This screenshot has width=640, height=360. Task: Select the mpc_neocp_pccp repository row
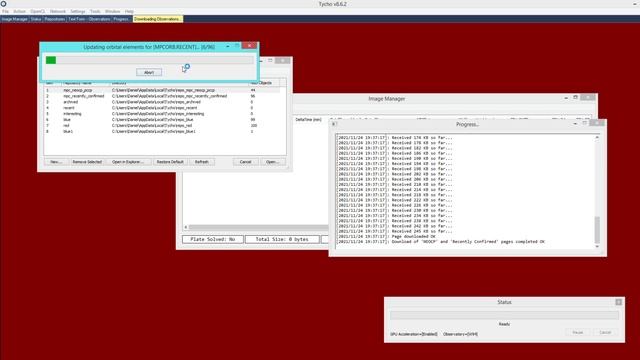(x=162, y=90)
